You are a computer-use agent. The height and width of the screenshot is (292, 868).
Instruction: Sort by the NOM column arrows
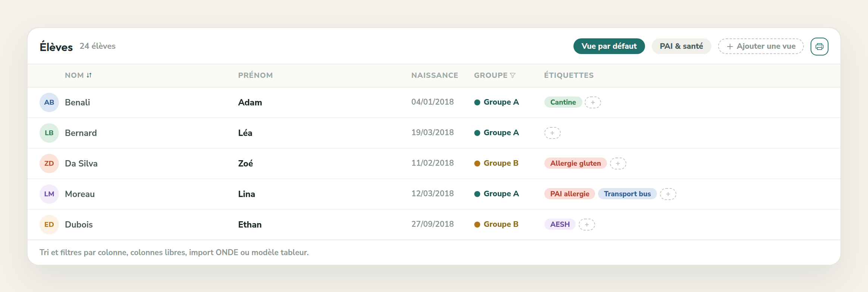click(89, 75)
